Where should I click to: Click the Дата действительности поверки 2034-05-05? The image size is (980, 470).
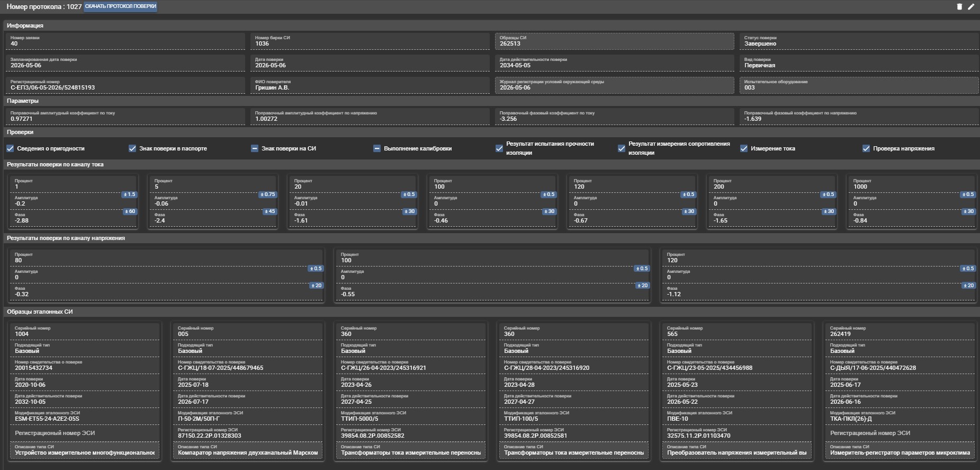[615, 63]
